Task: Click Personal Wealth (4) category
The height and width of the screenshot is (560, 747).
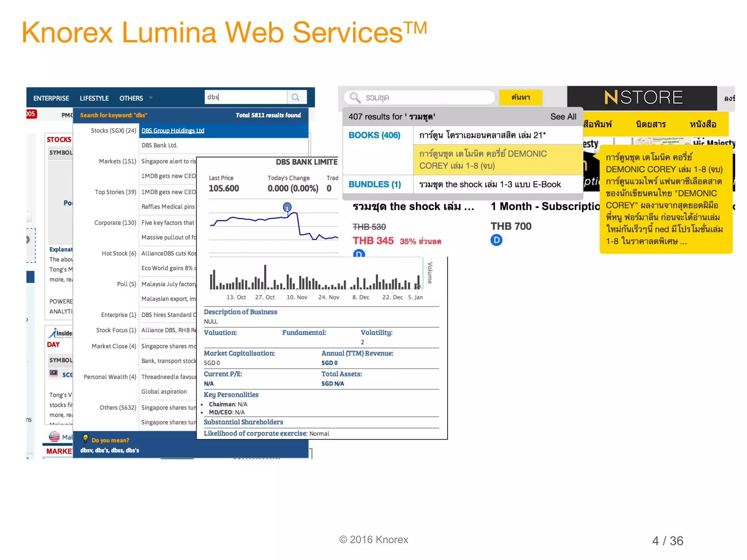Action: click(110, 377)
